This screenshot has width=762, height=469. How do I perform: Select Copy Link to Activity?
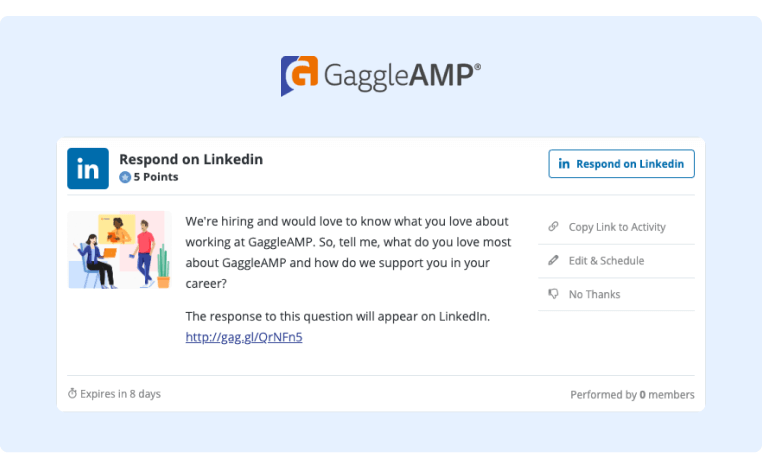[x=616, y=227]
